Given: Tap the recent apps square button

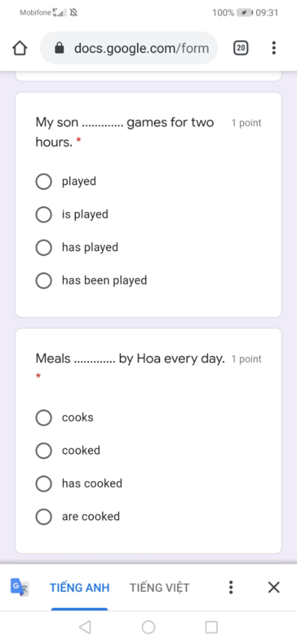Looking at the screenshot, I should click(x=211, y=627).
